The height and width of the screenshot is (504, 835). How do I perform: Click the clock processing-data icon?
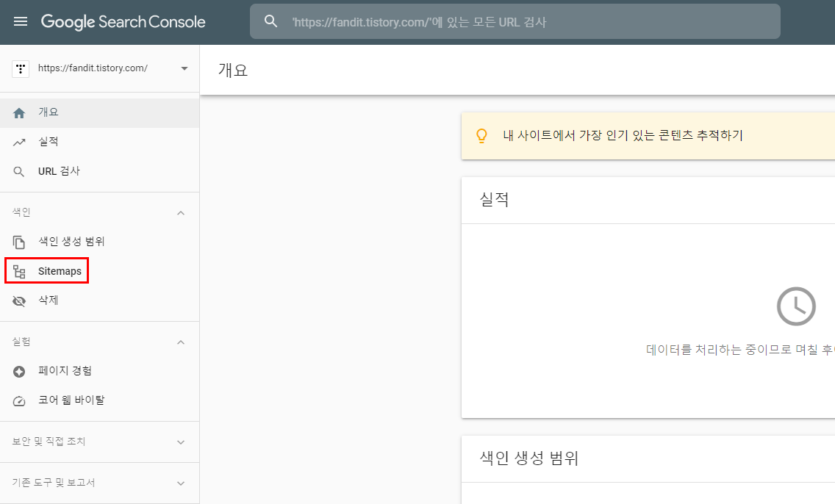(796, 306)
